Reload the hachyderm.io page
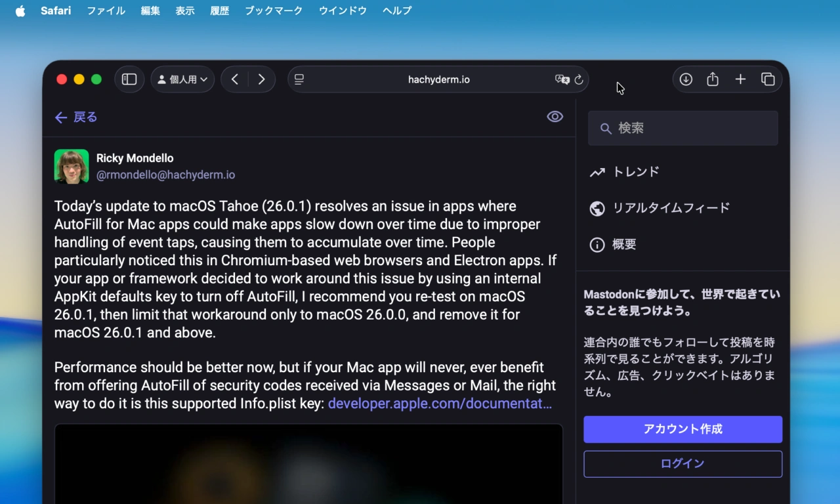This screenshot has height=504, width=840. (577, 79)
